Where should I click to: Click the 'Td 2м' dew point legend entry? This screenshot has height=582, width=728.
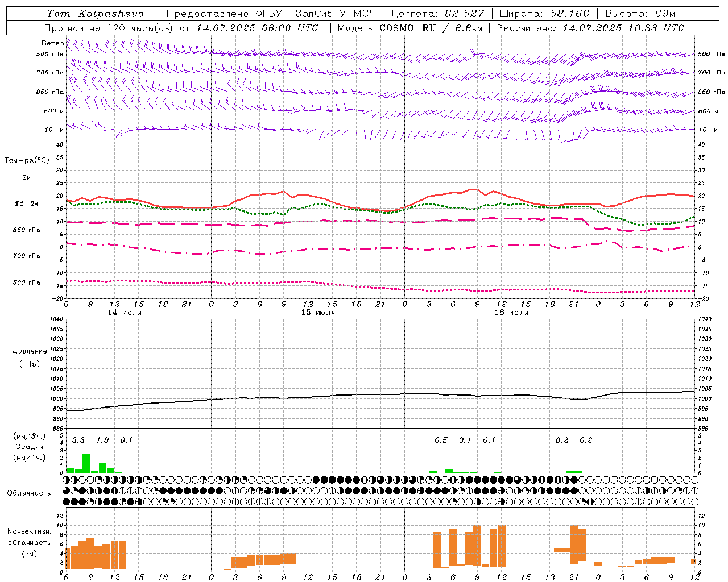point(26,203)
